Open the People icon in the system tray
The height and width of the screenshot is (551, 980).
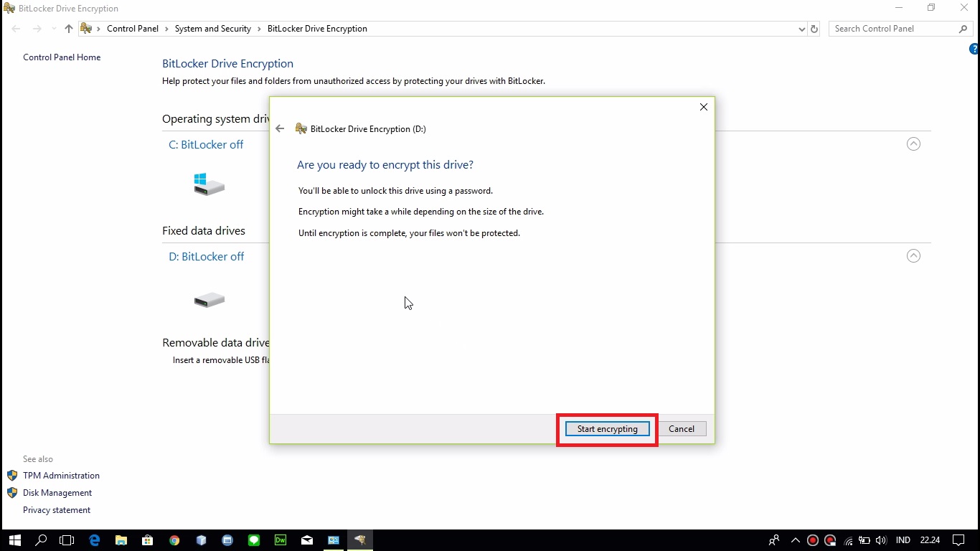click(774, 540)
